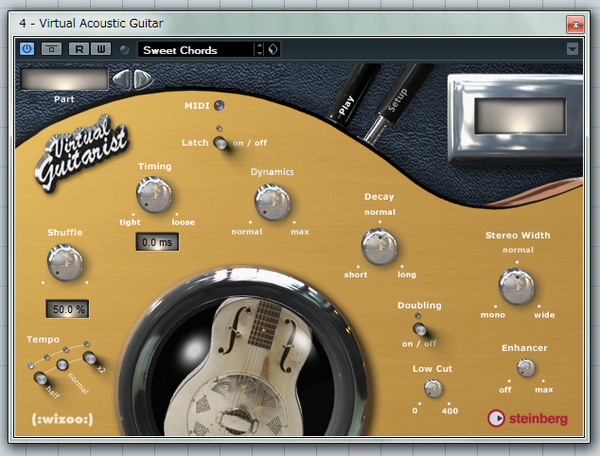The width and height of the screenshot is (600, 456).
Task: Click the 'short' label under Decay
Action: [355, 275]
